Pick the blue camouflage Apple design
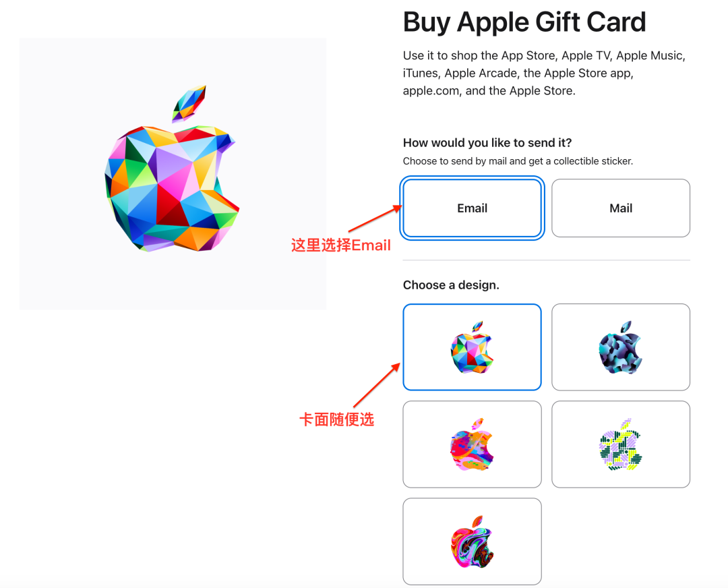 pos(621,347)
